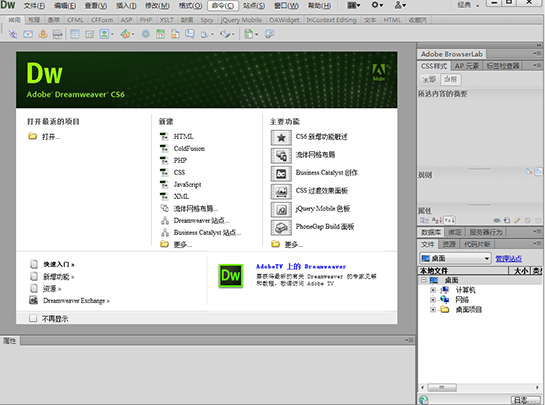The height and width of the screenshot is (405, 545).
Task: Open the Extend Dreamweaver gear dropdown
Action: [x=377, y=6]
